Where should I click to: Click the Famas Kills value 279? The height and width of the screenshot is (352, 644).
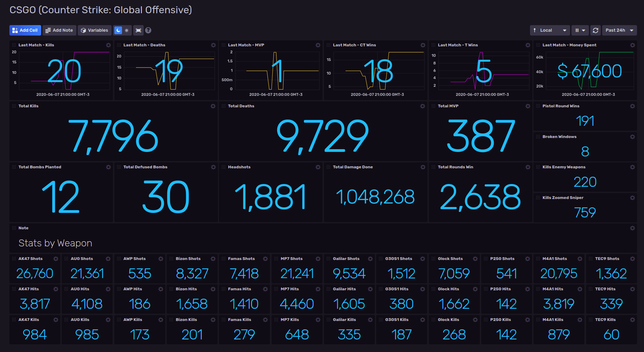coord(244,335)
